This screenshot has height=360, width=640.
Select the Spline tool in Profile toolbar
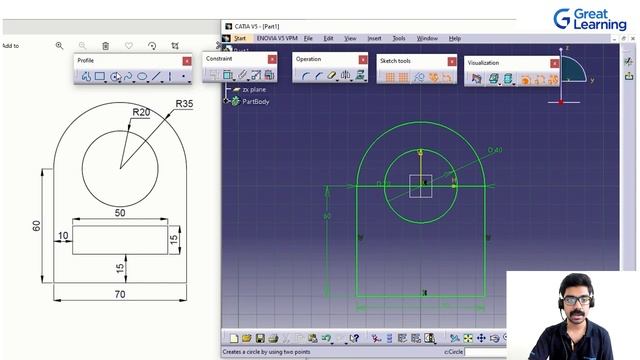pyautogui.click(x=129, y=76)
